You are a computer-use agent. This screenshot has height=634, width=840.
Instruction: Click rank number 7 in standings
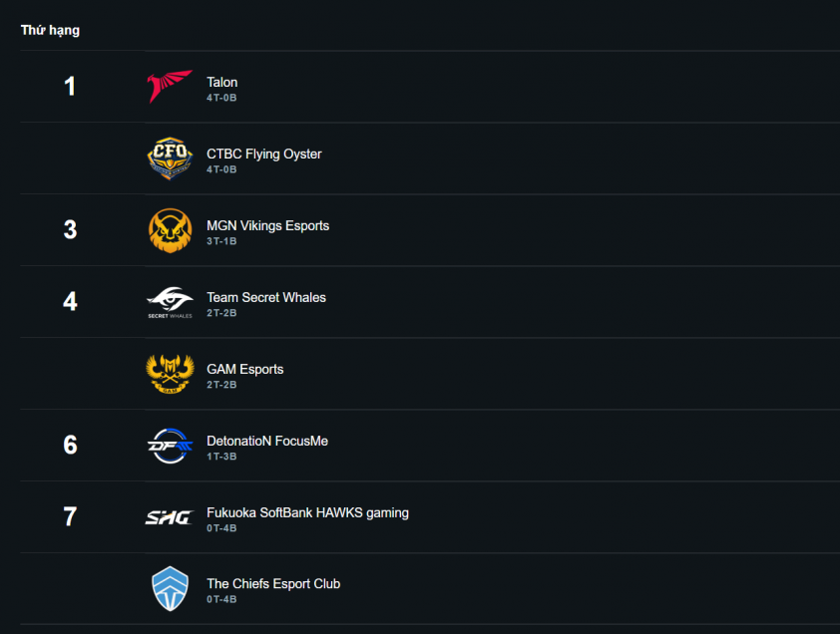click(x=70, y=516)
